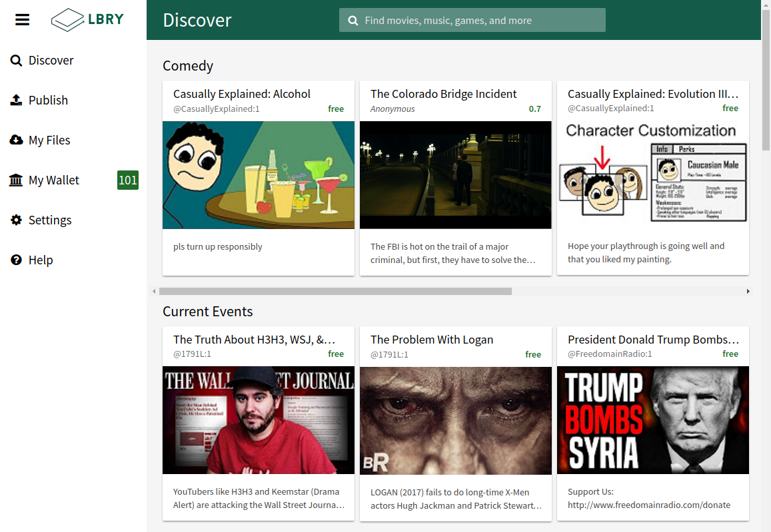Open The Colorado Bridge Incident title

(444, 94)
